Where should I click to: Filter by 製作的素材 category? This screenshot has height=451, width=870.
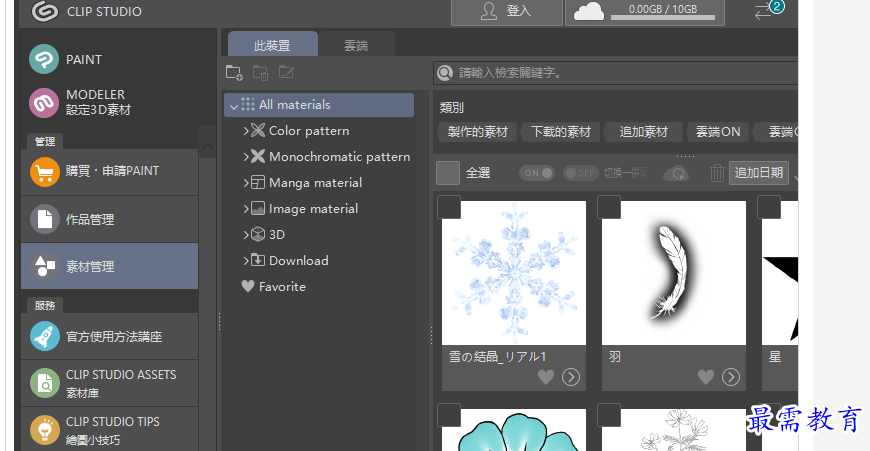click(x=478, y=132)
